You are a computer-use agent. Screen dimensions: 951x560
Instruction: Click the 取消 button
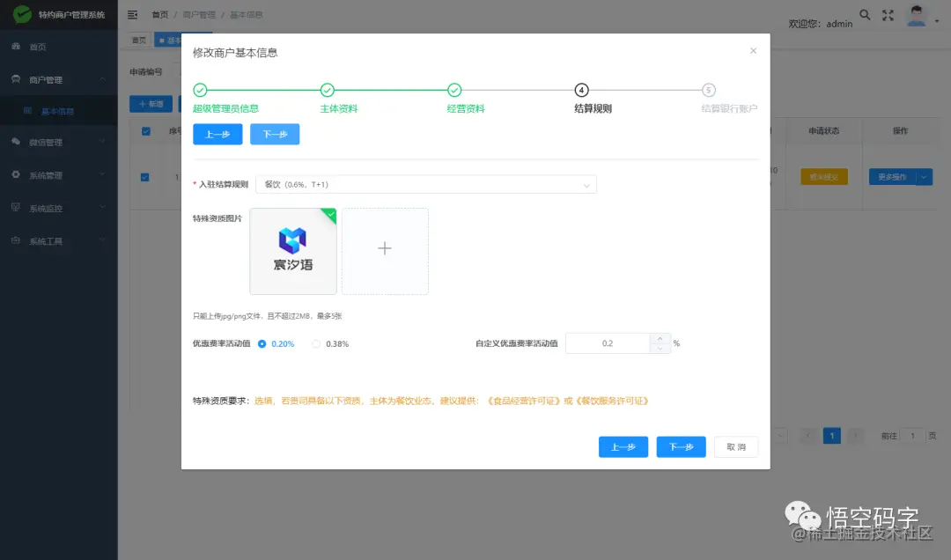pos(735,447)
